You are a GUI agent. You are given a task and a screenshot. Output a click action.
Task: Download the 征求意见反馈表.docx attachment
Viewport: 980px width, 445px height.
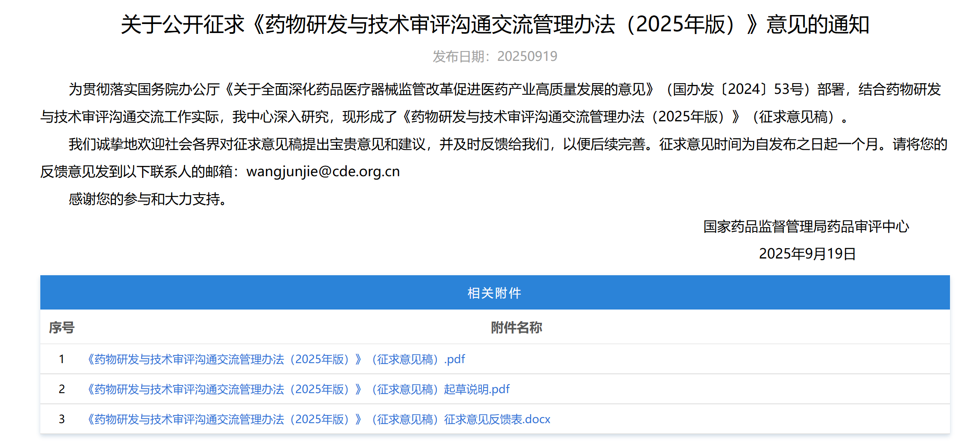click(x=318, y=419)
